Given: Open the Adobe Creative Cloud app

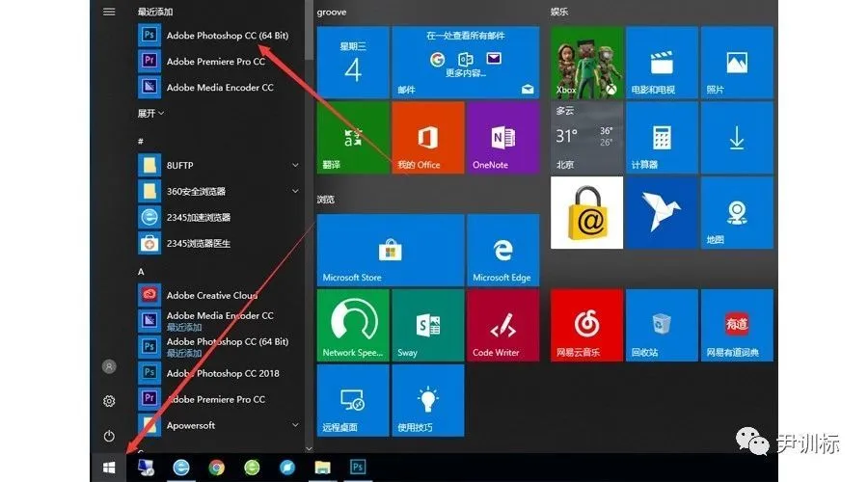Looking at the screenshot, I should (x=211, y=295).
